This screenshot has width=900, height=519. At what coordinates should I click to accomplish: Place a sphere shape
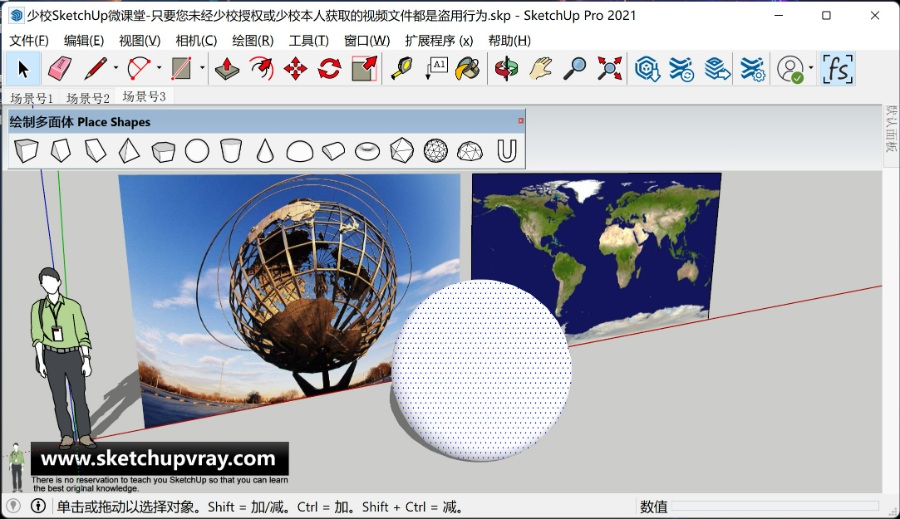point(197,151)
